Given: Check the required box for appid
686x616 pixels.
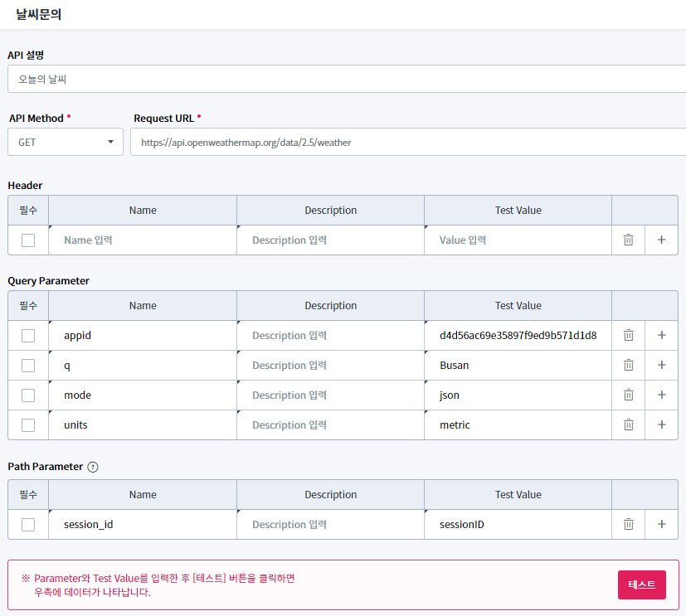Looking at the screenshot, I should (28, 336).
